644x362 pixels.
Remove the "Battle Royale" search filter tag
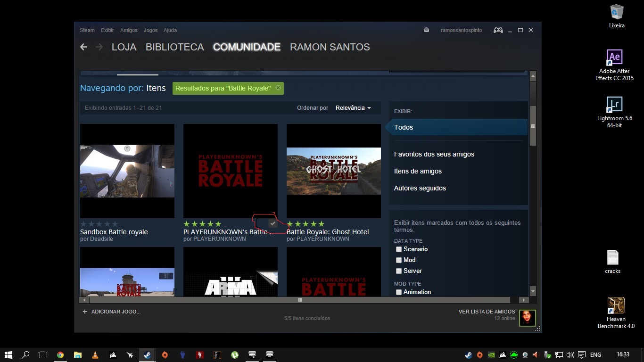pyautogui.click(x=278, y=88)
